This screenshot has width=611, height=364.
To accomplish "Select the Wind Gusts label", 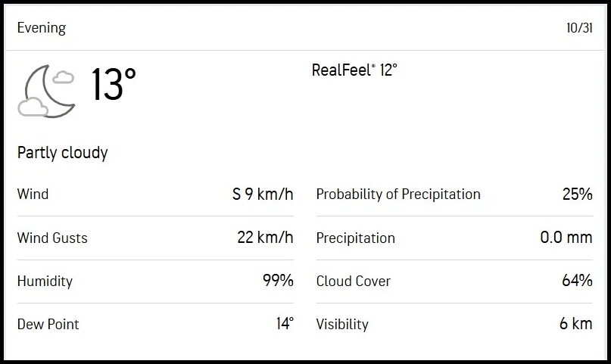I will 52,238.
